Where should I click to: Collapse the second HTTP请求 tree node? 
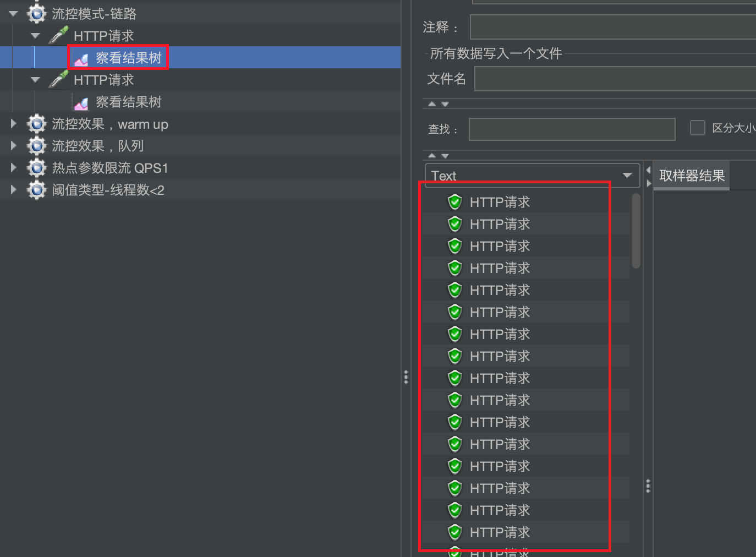coord(35,80)
